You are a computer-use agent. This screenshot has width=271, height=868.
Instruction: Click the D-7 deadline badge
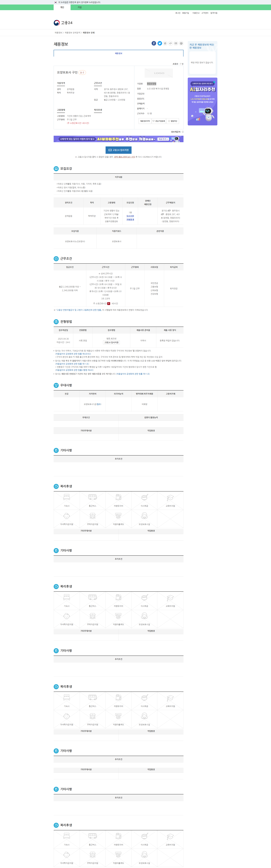pyautogui.click(x=82, y=73)
